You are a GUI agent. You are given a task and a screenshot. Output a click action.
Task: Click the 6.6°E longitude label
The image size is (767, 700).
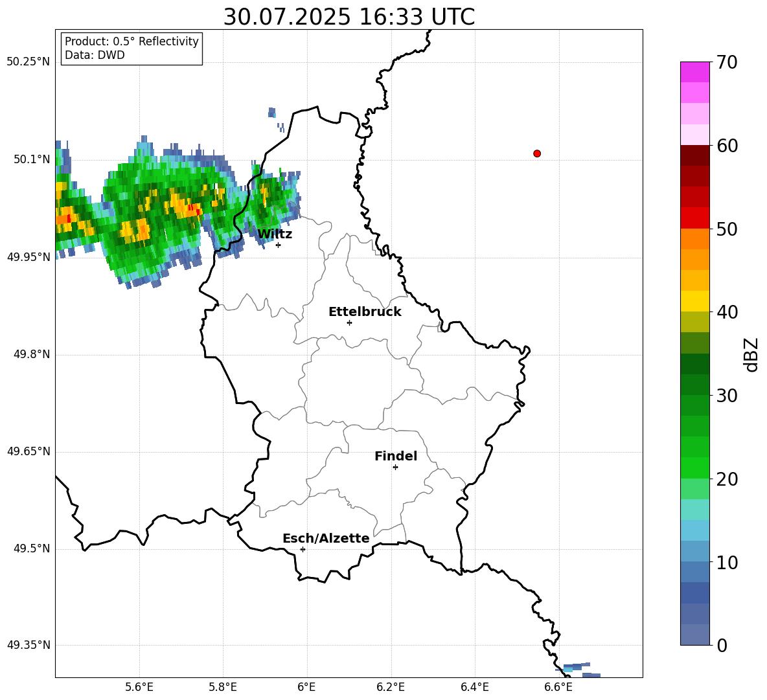(x=558, y=687)
